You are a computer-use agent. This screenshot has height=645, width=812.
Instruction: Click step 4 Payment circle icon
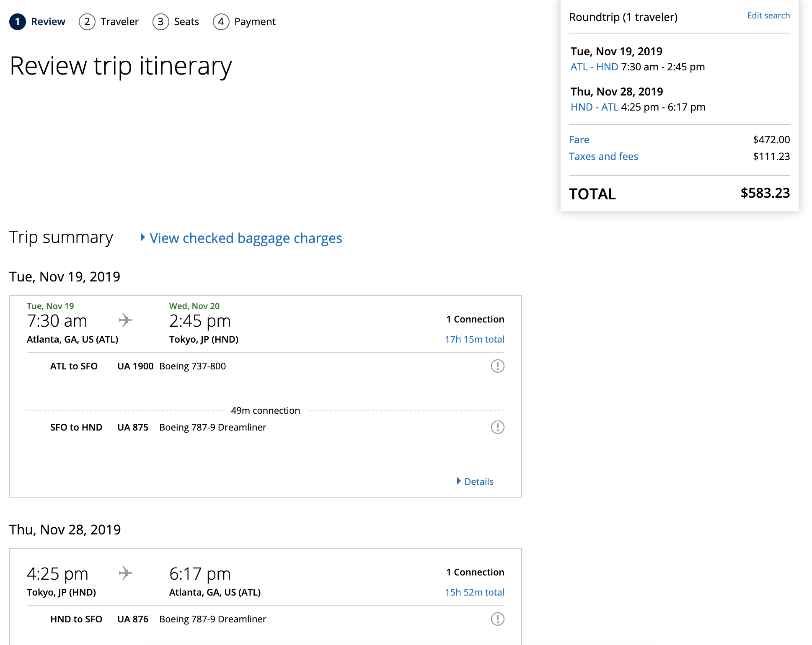coord(221,22)
